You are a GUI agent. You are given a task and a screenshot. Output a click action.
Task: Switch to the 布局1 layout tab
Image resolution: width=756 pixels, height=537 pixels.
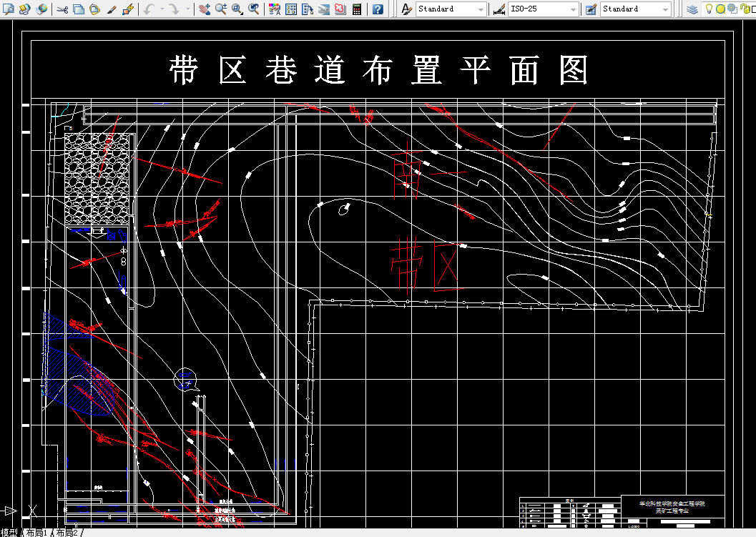point(36,533)
